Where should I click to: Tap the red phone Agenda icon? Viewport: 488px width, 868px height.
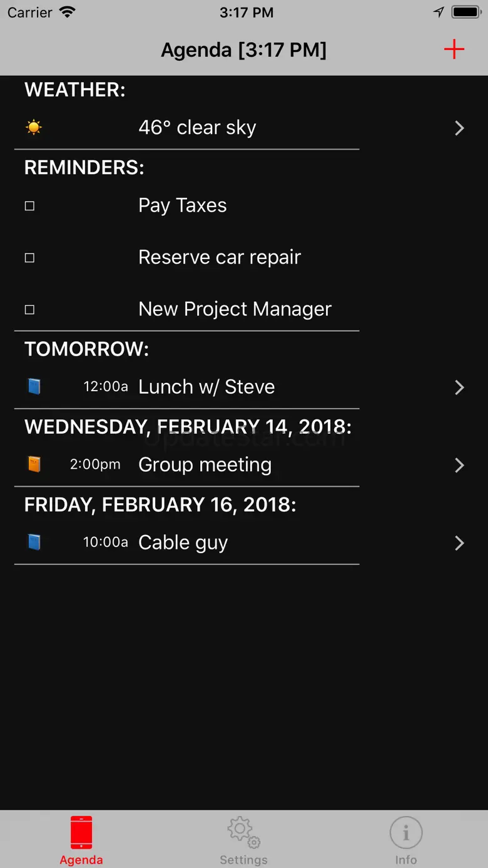tap(81, 833)
